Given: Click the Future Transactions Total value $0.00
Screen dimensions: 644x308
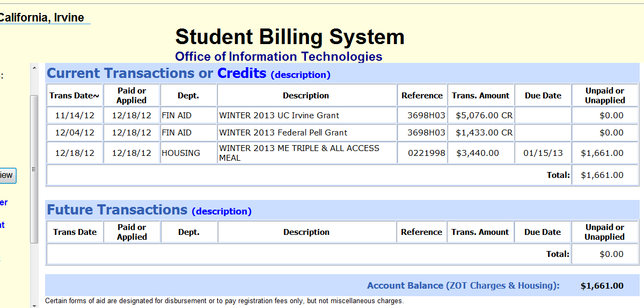Looking at the screenshot, I should coord(611,254).
